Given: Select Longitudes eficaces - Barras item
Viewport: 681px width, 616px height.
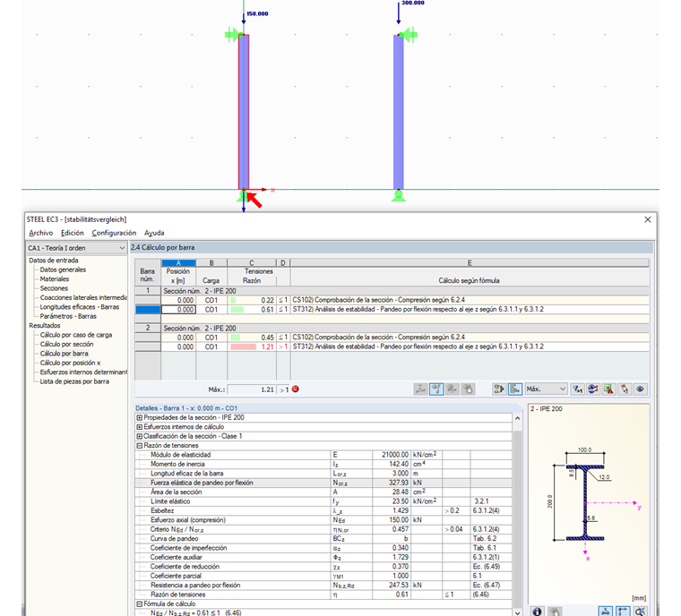Looking at the screenshot, I should (80, 307).
